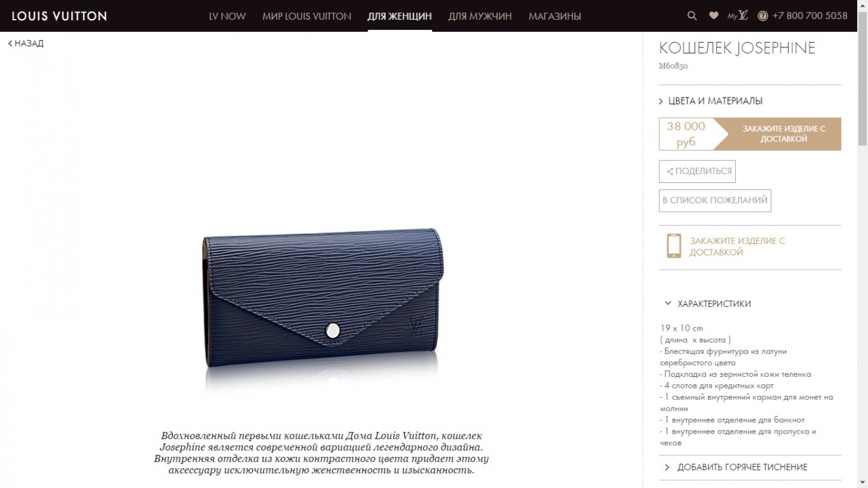
Task: Open МИР LOUIS VUITTON menu
Action: point(307,16)
